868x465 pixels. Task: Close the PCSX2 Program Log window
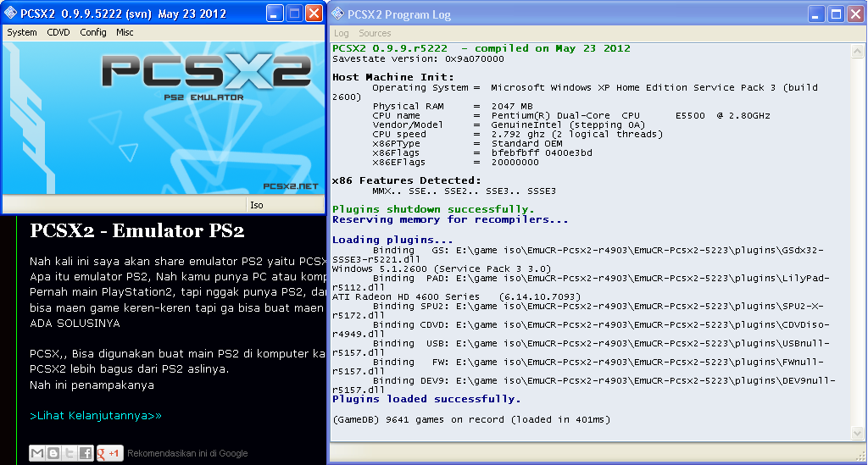[x=856, y=14]
